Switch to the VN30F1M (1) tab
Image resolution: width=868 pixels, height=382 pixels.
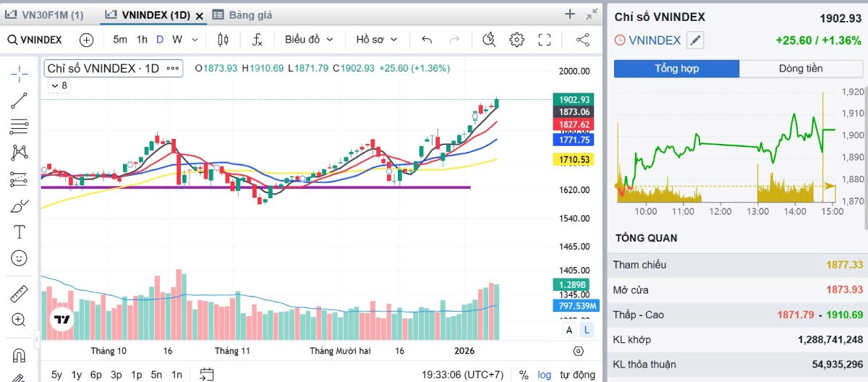pos(44,14)
